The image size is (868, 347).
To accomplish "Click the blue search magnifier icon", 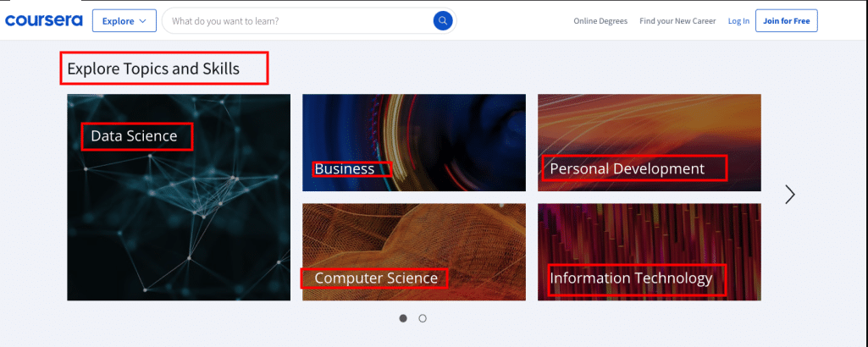I will click(x=443, y=21).
